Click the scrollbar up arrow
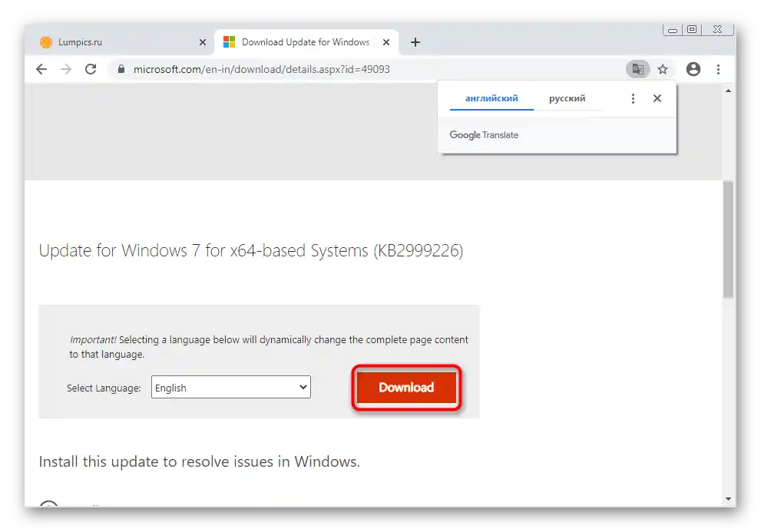 [728, 91]
